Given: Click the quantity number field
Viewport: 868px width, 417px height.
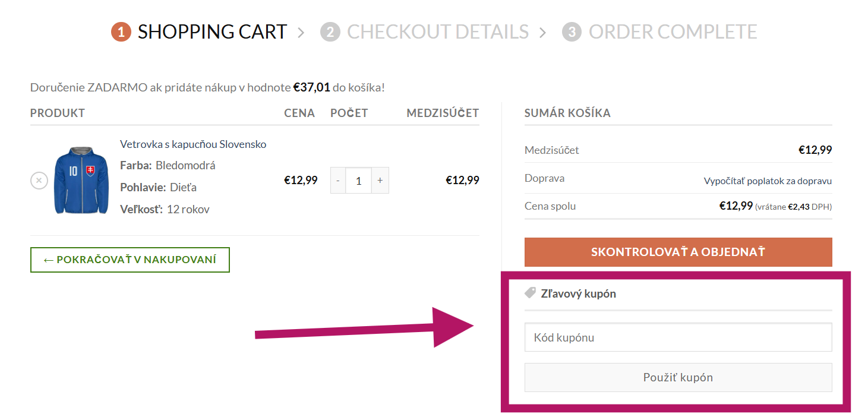Looking at the screenshot, I should [359, 180].
